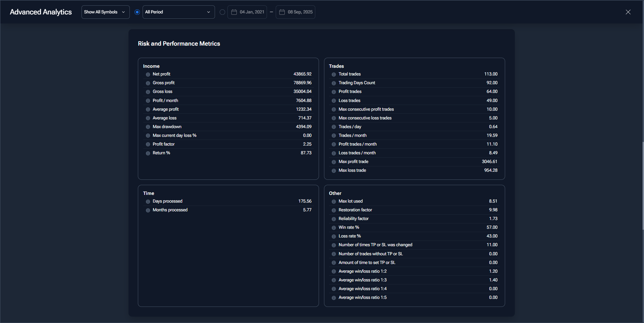Screen dimensions: 644x323
Task: Click the vertical scrollbar on right edge
Action: [643, 185]
